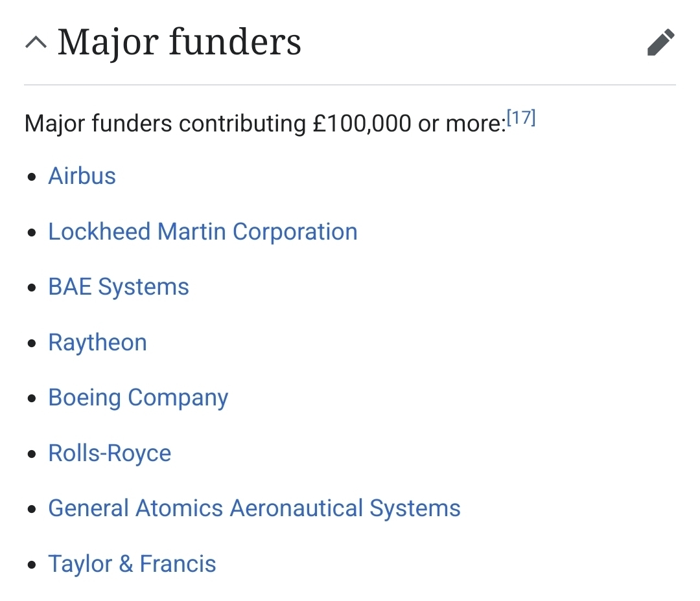Click the bullet beside Boeing Company
Screen dimensions: 700x601
pyautogui.click(x=32, y=399)
